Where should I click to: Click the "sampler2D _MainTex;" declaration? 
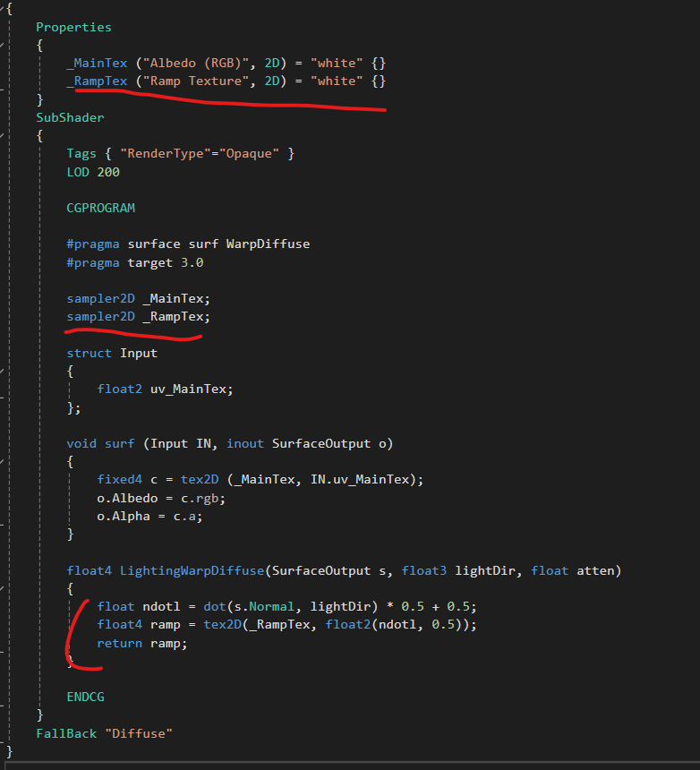point(139,298)
